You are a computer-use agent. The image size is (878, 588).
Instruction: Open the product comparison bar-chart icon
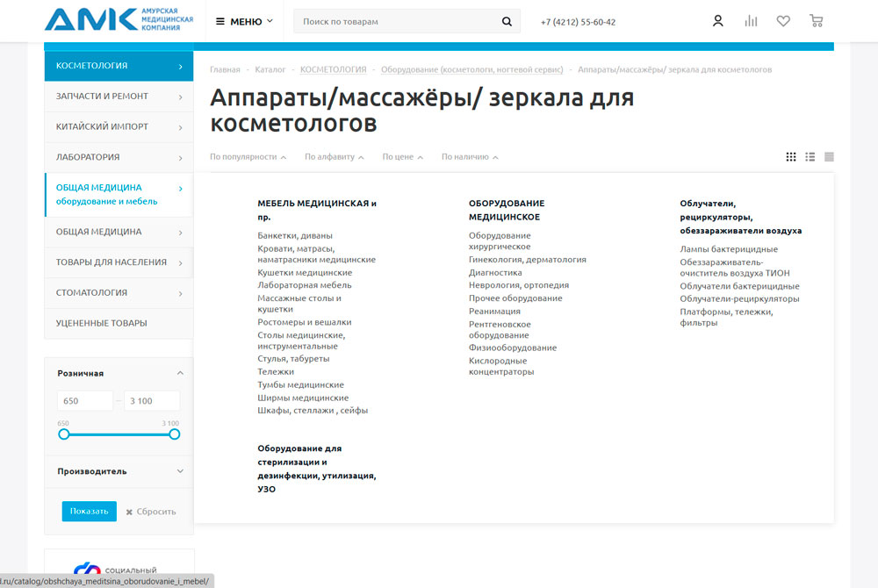coord(751,21)
